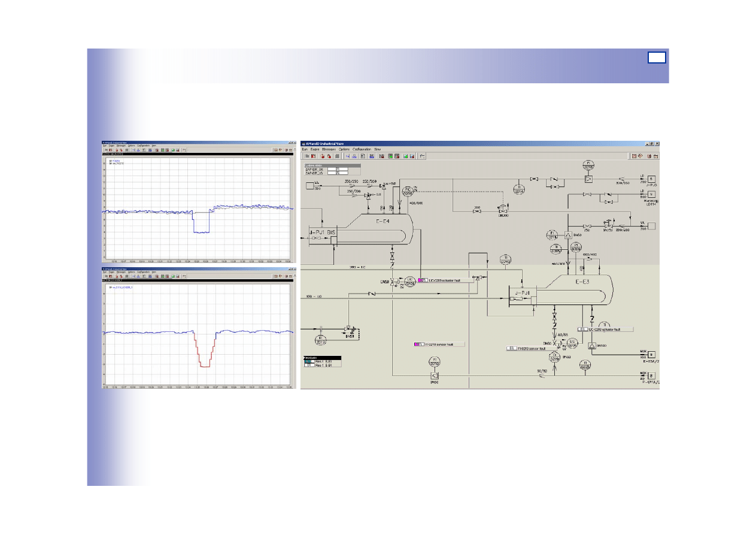Click the blue corner box in slide header
The height and width of the screenshot is (535, 756).
(657, 57)
